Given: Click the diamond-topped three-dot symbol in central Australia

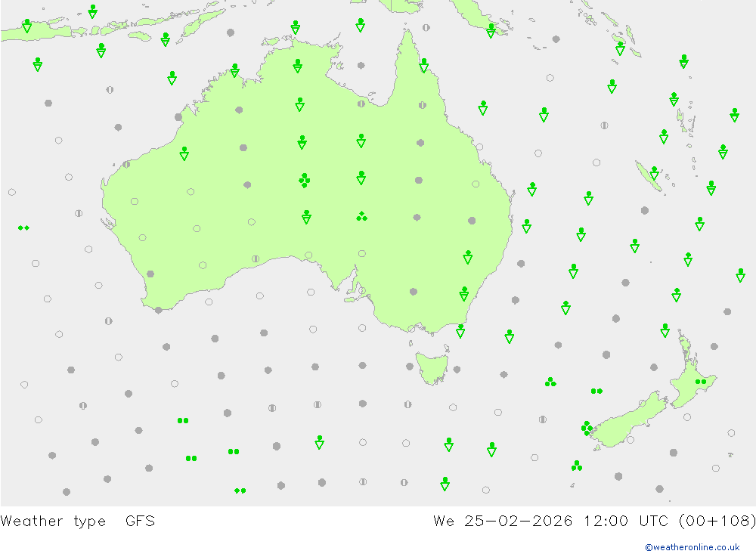Looking at the screenshot, I should [361, 216].
